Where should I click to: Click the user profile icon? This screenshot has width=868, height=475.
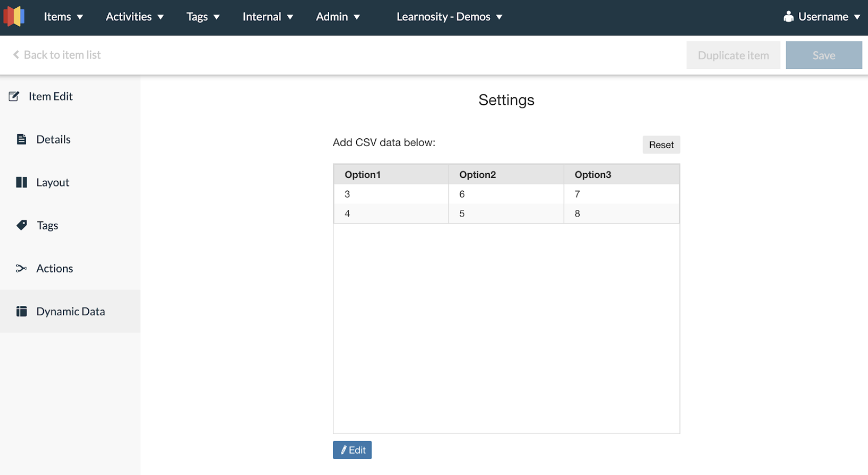(788, 17)
